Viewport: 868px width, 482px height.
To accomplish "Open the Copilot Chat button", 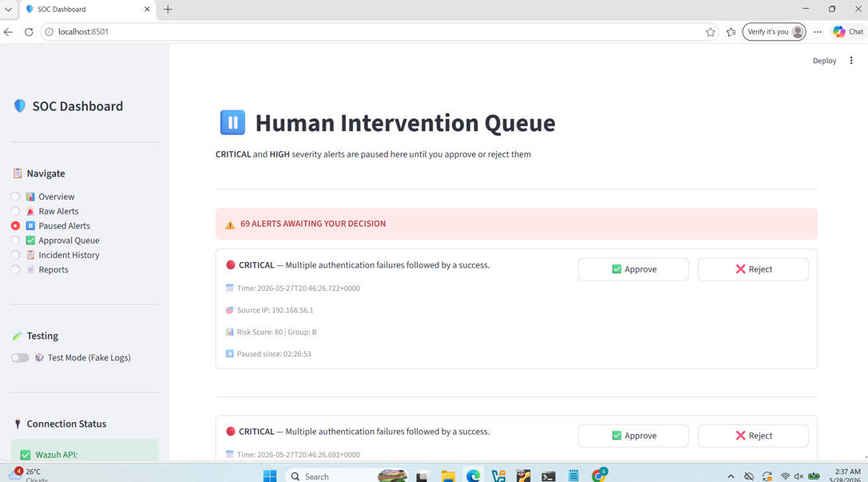I will [849, 32].
